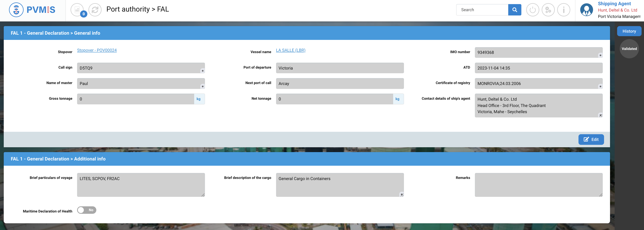Screen dimensions: 644x230
Task: Open the Stopover - POV00024 link
Action: (97, 50)
